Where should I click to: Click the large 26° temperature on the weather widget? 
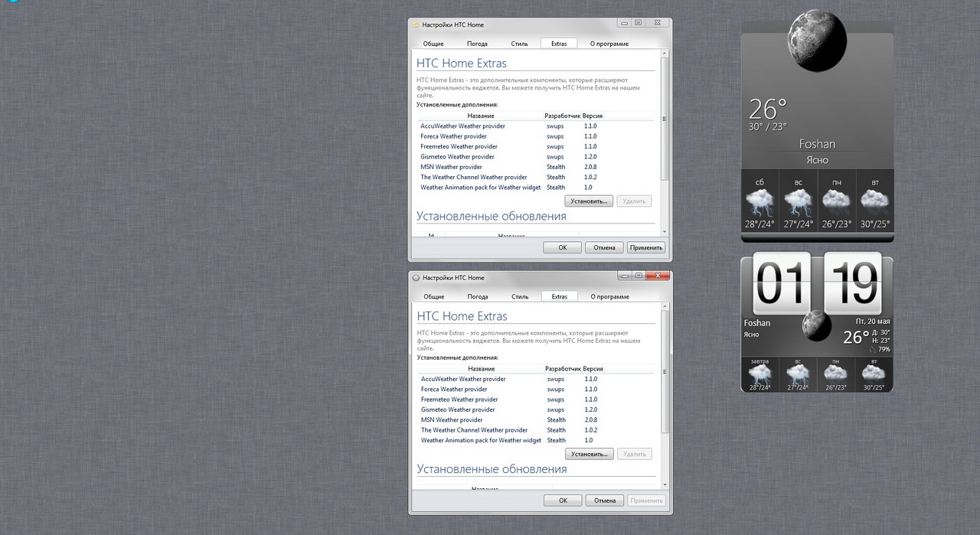tap(768, 108)
